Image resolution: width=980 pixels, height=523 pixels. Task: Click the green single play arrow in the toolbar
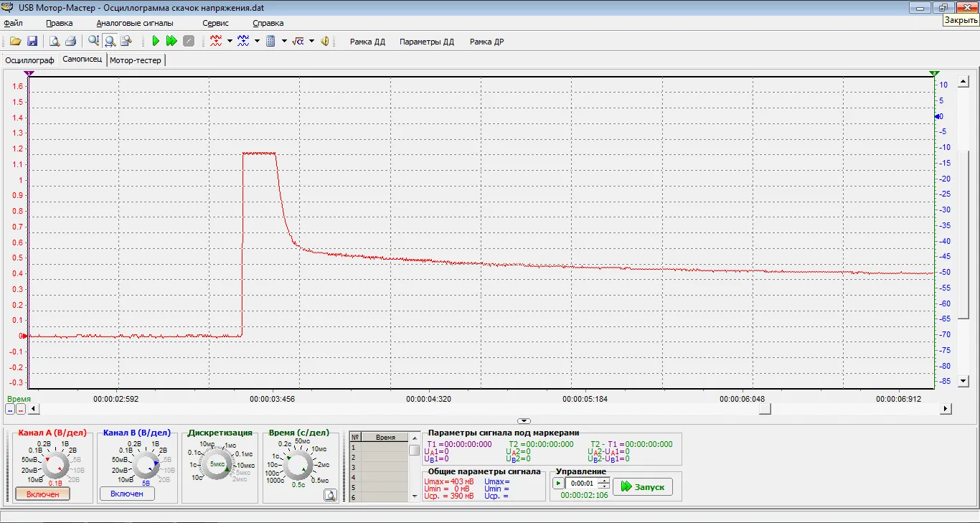coord(155,42)
